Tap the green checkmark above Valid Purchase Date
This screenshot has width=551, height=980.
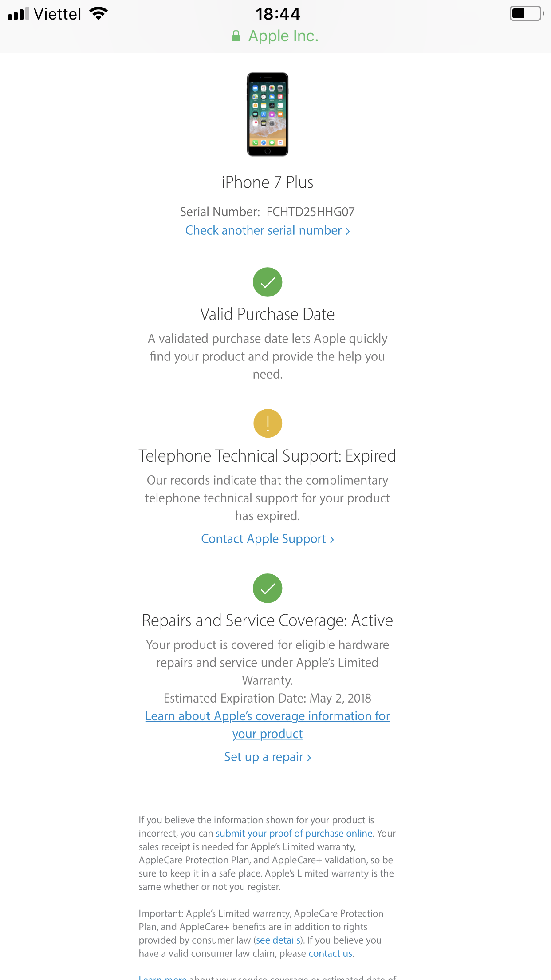tap(268, 282)
